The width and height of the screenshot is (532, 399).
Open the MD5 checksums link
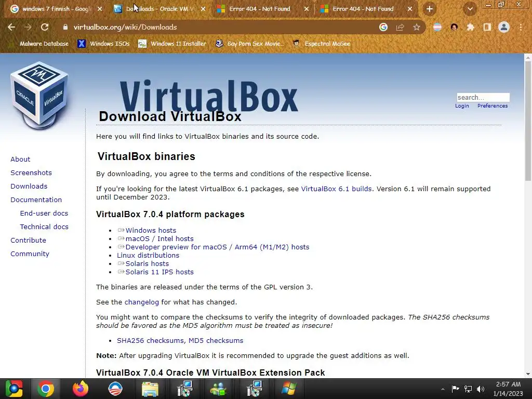216,341
